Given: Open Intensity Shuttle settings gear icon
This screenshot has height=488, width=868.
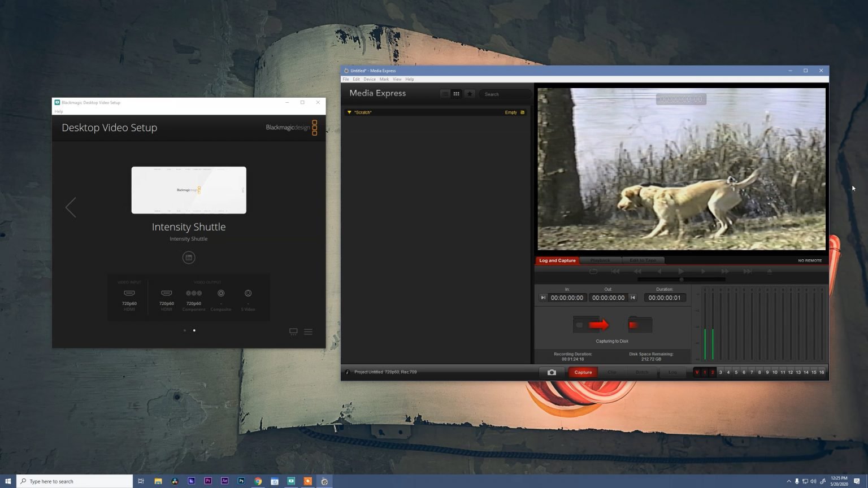Looking at the screenshot, I should (189, 257).
